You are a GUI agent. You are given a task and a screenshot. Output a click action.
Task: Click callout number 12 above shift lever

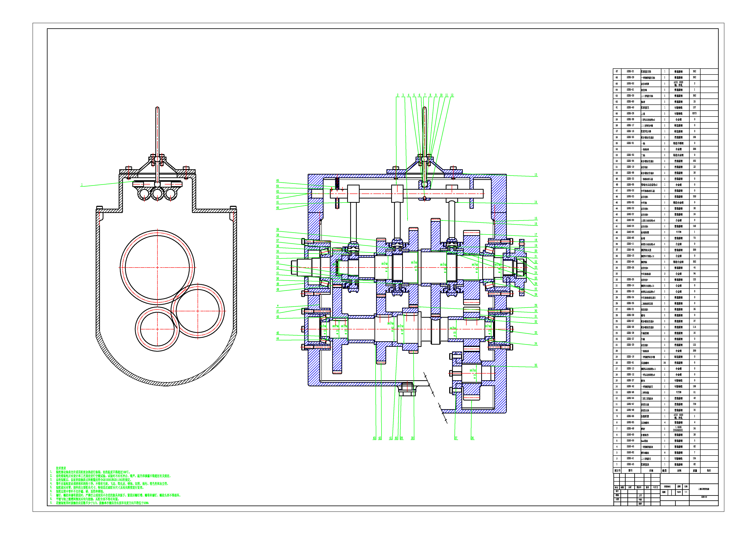pos(452,95)
